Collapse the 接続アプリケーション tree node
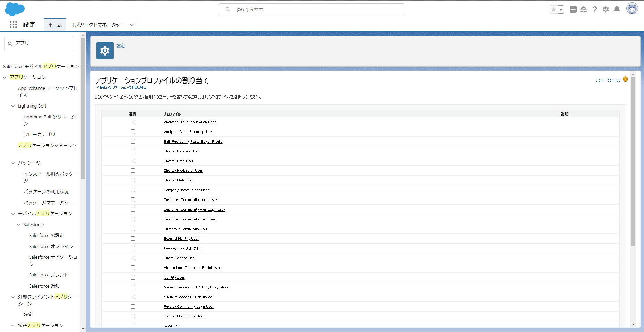 pos(13,326)
